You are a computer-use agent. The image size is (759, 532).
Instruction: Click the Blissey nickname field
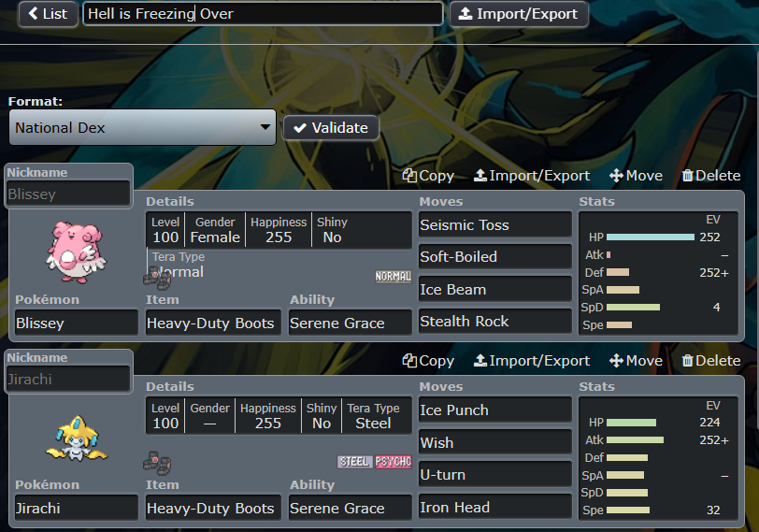68,194
